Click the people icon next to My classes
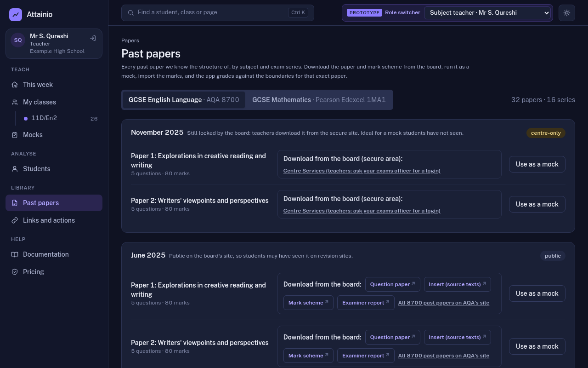The height and width of the screenshot is (368, 588). 15,102
